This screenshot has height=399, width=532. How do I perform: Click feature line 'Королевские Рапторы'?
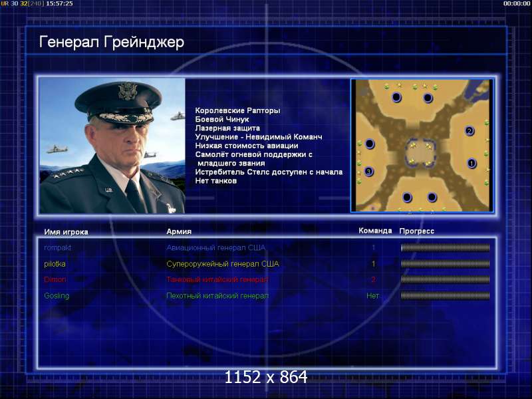coord(238,110)
